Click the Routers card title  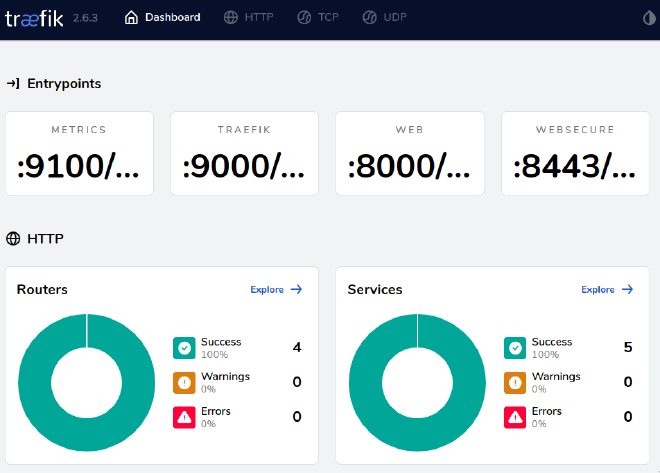coord(42,290)
